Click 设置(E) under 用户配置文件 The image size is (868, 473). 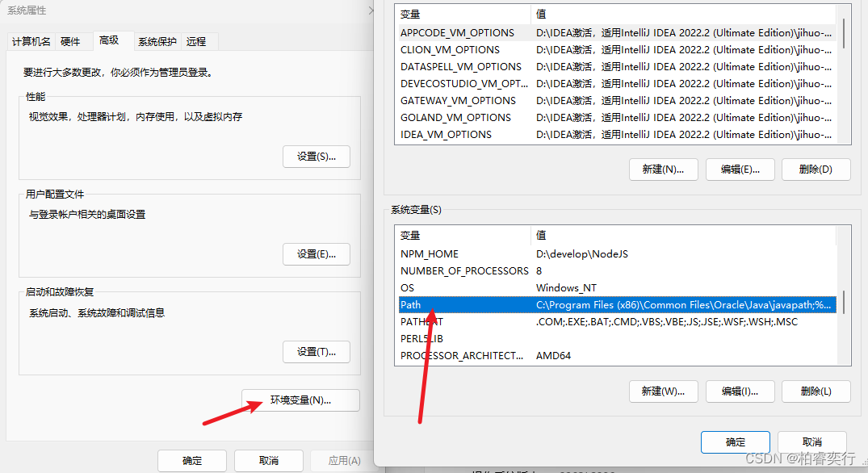point(316,253)
